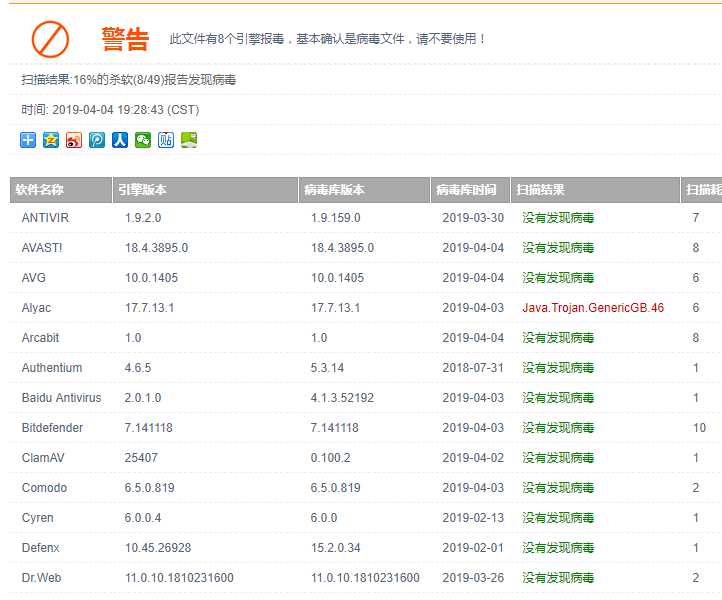722x600 pixels.
Task: Click ANTIVIR 没有发现病毒 result
Action: (x=558, y=217)
